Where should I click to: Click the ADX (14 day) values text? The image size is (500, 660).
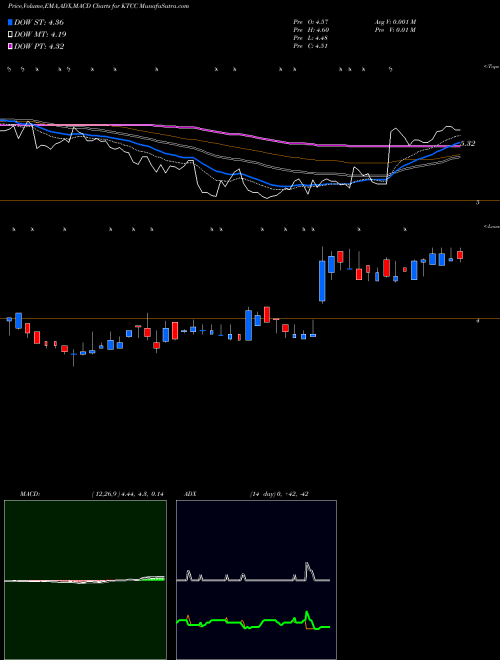pyautogui.click(x=279, y=494)
